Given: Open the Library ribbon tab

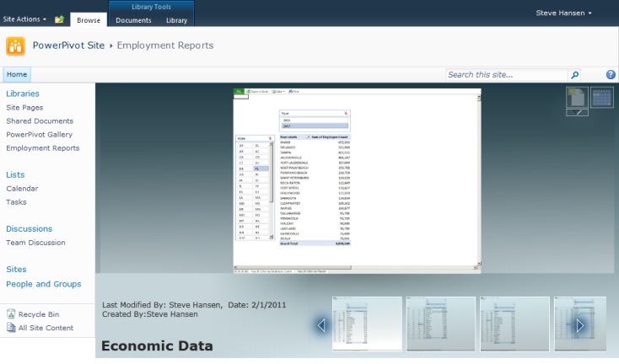Looking at the screenshot, I should 176,20.
